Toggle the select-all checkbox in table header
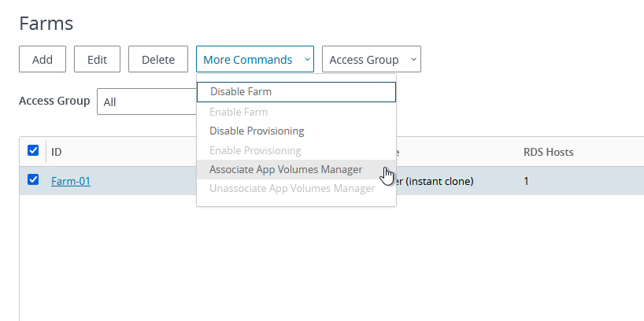 (x=33, y=151)
